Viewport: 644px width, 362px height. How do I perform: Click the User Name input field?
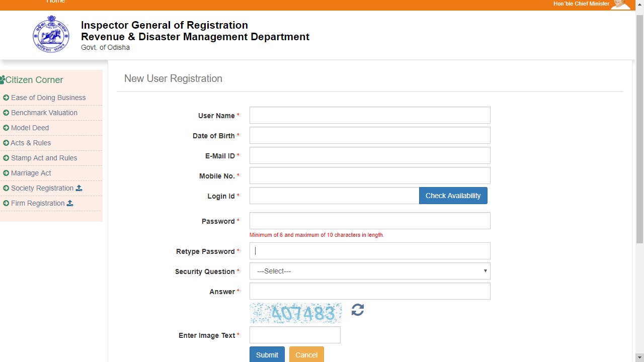point(370,115)
